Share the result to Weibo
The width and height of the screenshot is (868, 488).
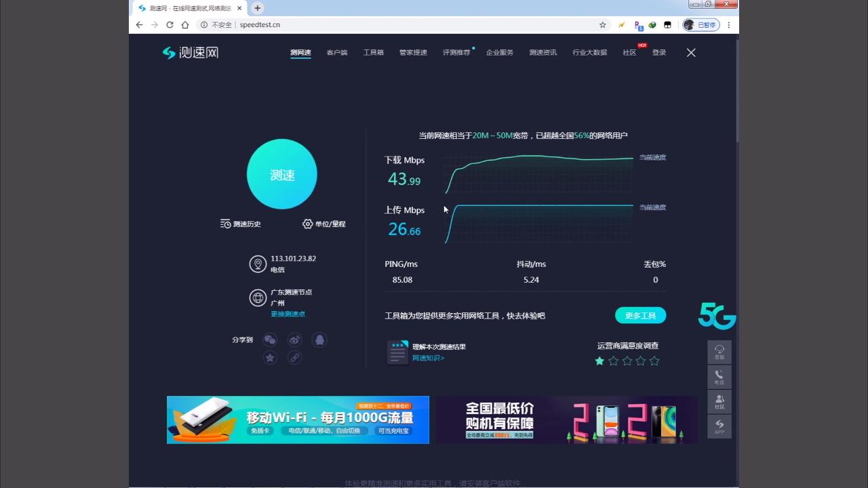tap(294, 340)
